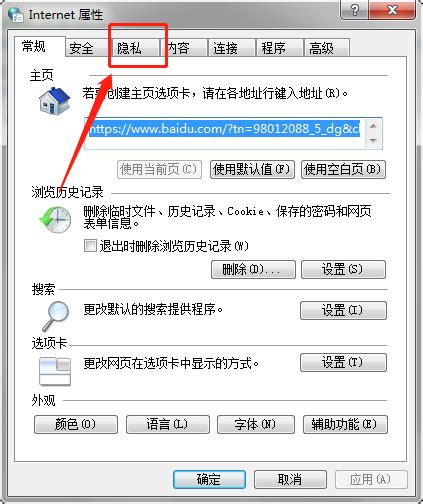Click the blue house homepage icon
423x504 pixels.
coord(55,101)
